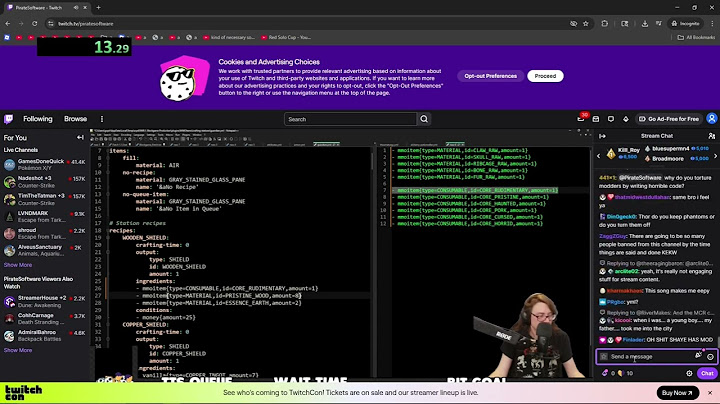Click bluesupermn4 in gifters leaderboard
Viewport: 720px width, 404px height.
671,148
